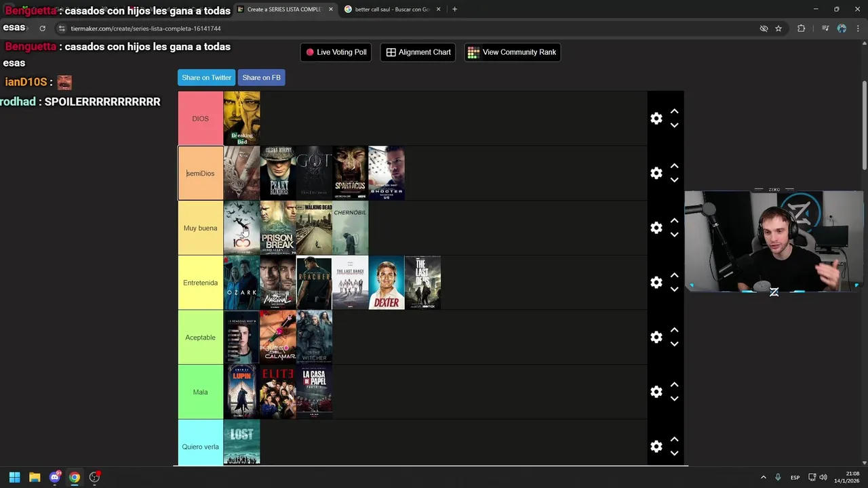Image resolution: width=868 pixels, height=488 pixels.
Task: Reload the page
Action: 42,28
